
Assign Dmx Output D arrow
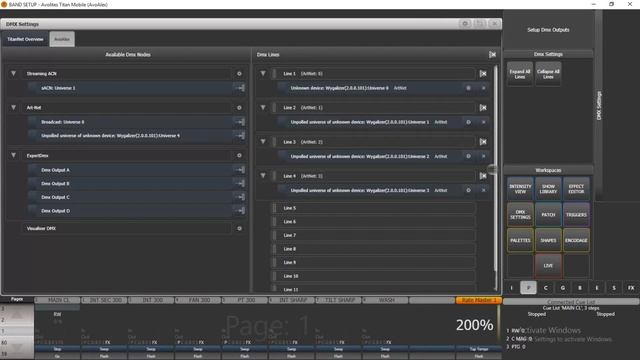(x=240, y=211)
